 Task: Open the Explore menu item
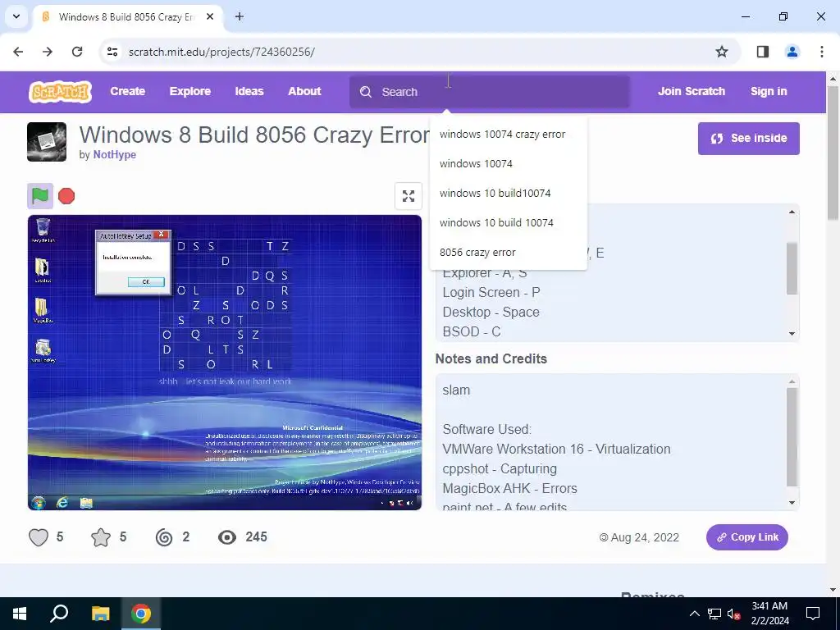(190, 92)
